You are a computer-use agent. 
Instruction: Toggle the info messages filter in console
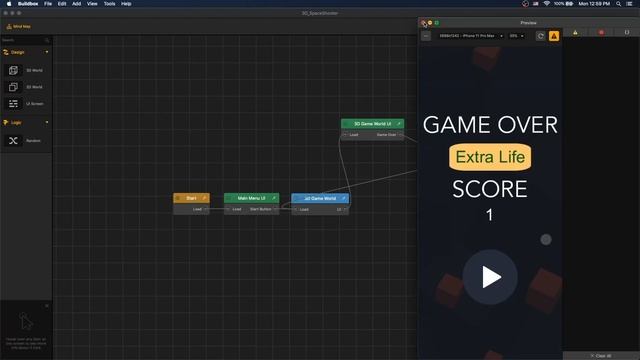[627, 32]
